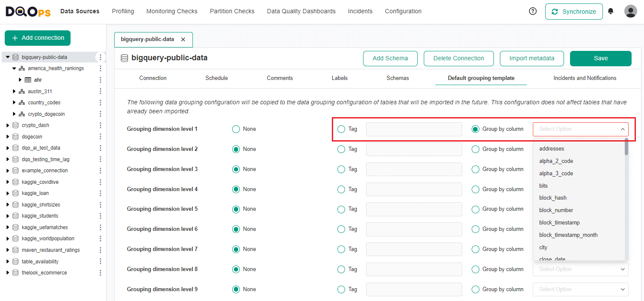Close the bigquery-public-data tab
Image resolution: width=644 pixels, height=301 pixels.
[x=183, y=39]
